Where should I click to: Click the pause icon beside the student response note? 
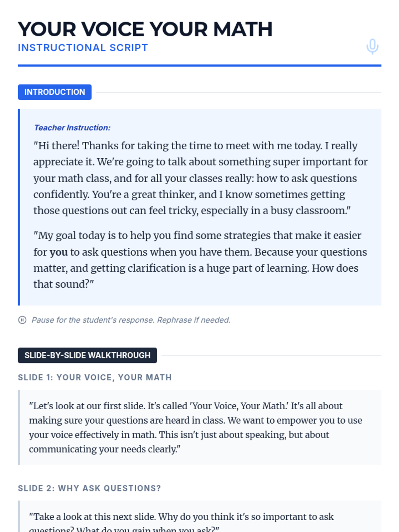(x=22, y=320)
